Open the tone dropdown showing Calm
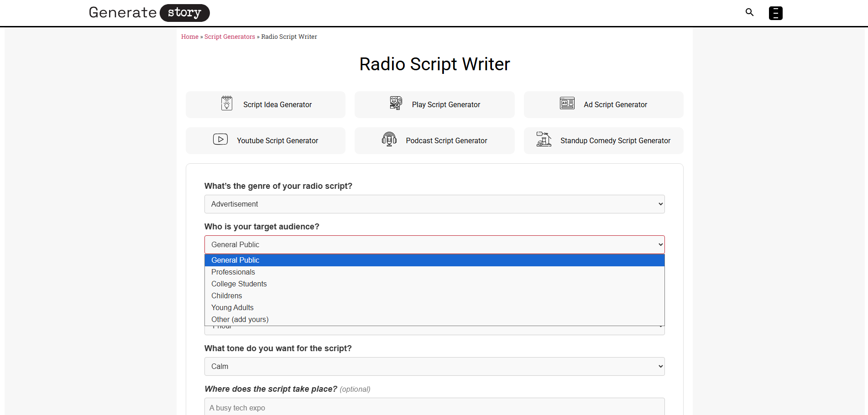This screenshot has width=868, height=415. coord(434,366)
